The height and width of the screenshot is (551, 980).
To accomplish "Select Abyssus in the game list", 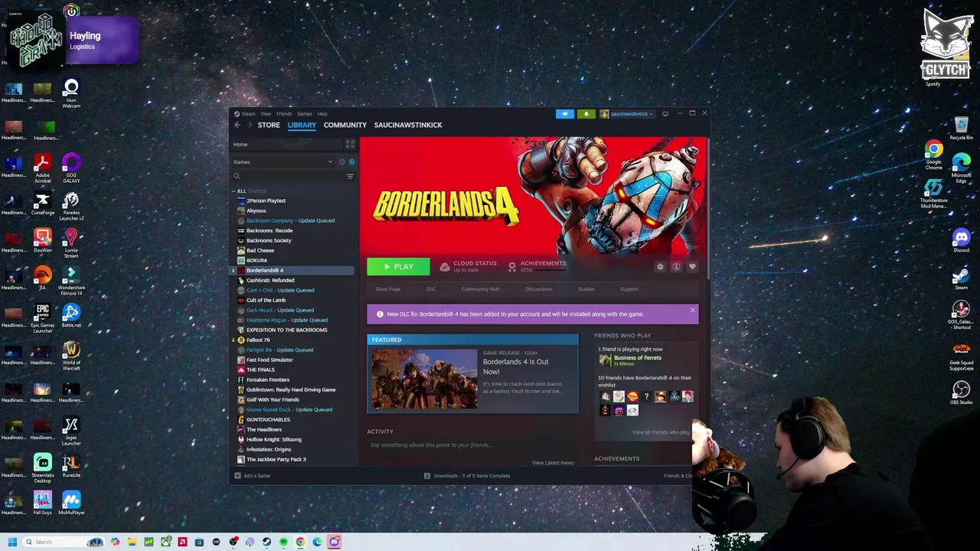I will (256, 210).
